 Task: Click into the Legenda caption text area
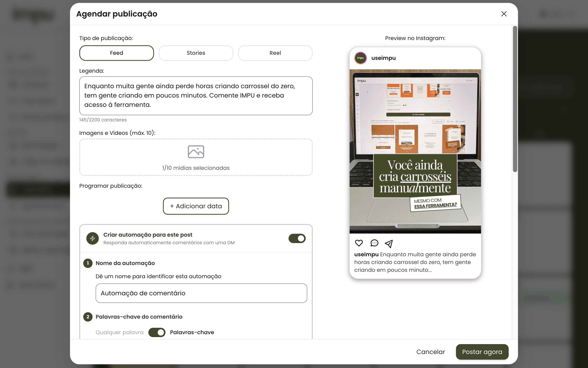point(196,96)
